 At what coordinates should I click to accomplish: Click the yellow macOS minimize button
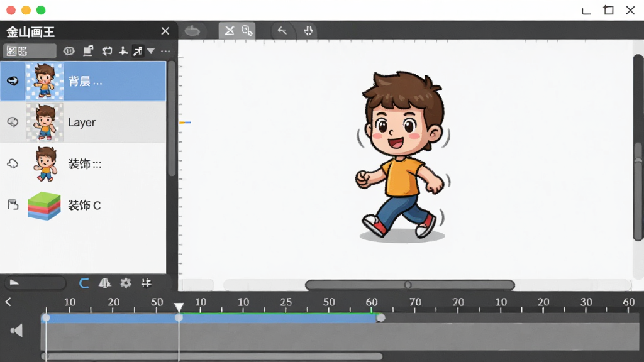click(x=26, y=10)
